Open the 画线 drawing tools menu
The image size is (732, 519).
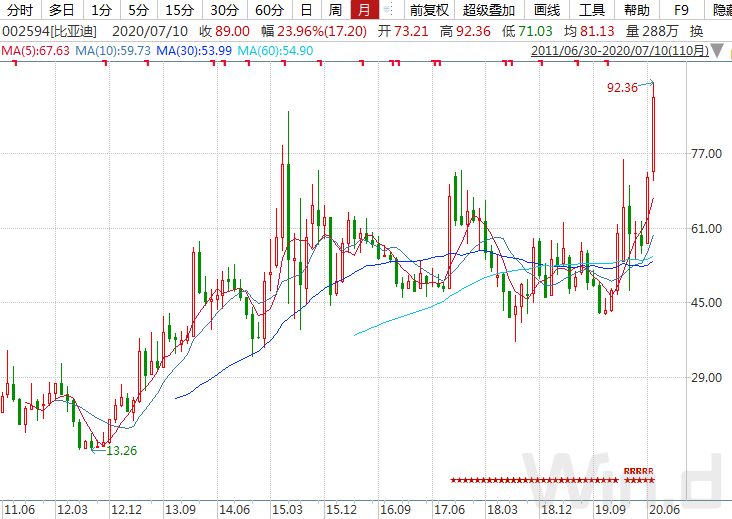[547, 10]
